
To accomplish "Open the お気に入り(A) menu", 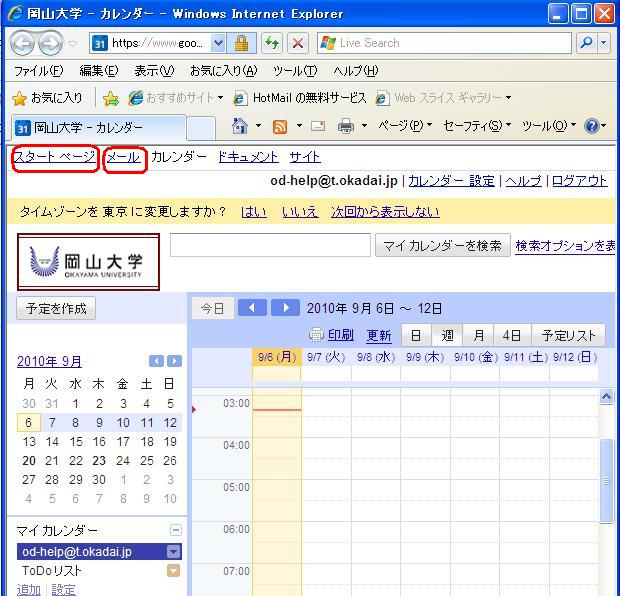I will pos(224,71).
